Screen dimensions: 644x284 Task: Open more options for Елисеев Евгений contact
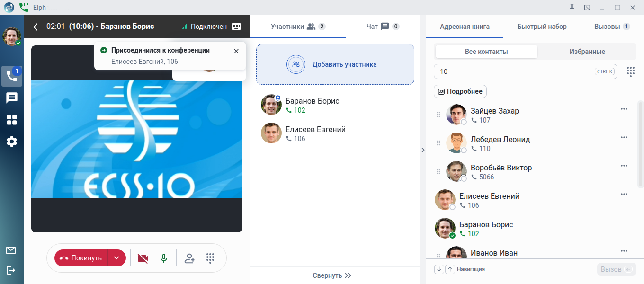tap(624, 194)
